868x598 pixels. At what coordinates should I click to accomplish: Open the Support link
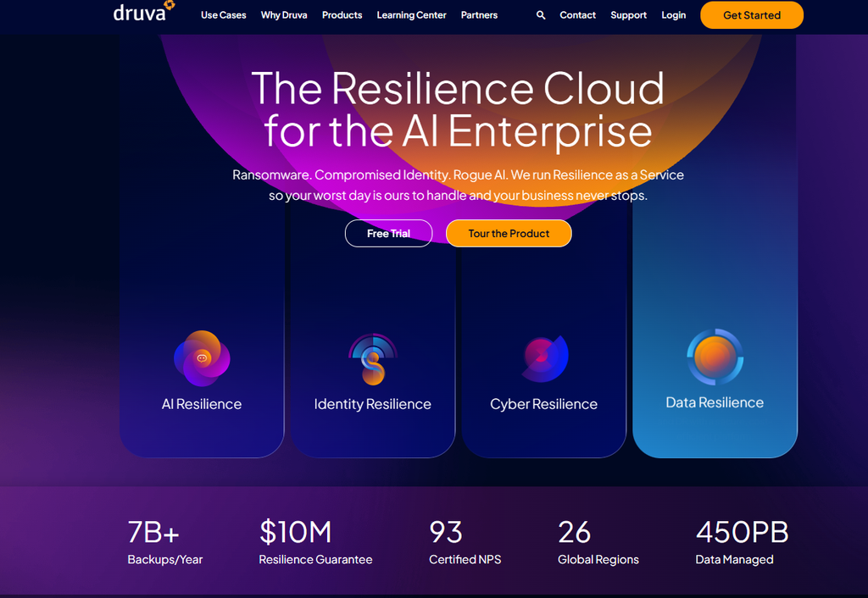pos(628,15)
